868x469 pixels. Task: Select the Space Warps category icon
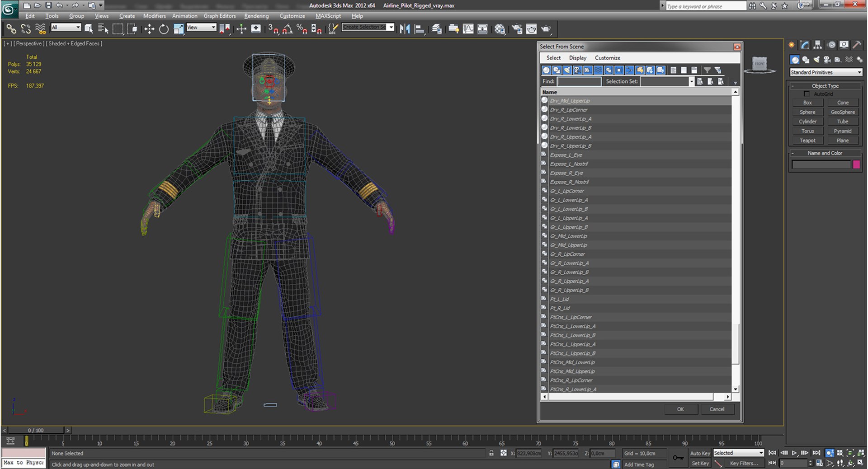849,60
